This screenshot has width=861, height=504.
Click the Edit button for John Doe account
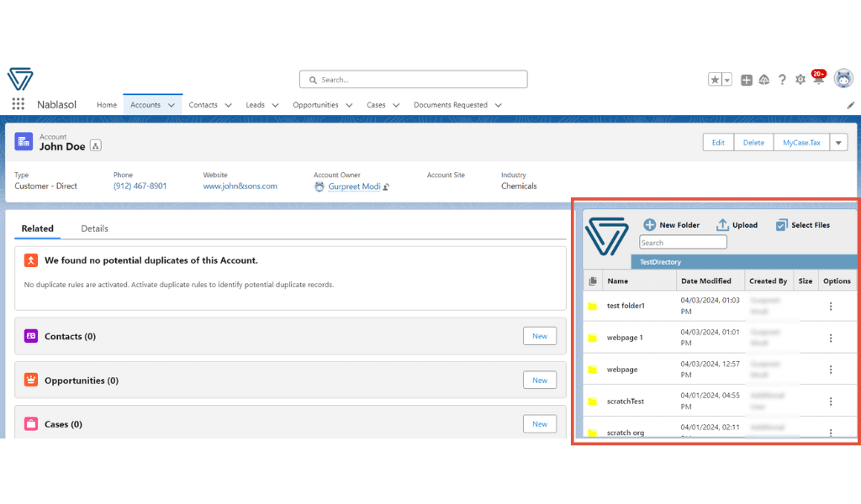718,142
